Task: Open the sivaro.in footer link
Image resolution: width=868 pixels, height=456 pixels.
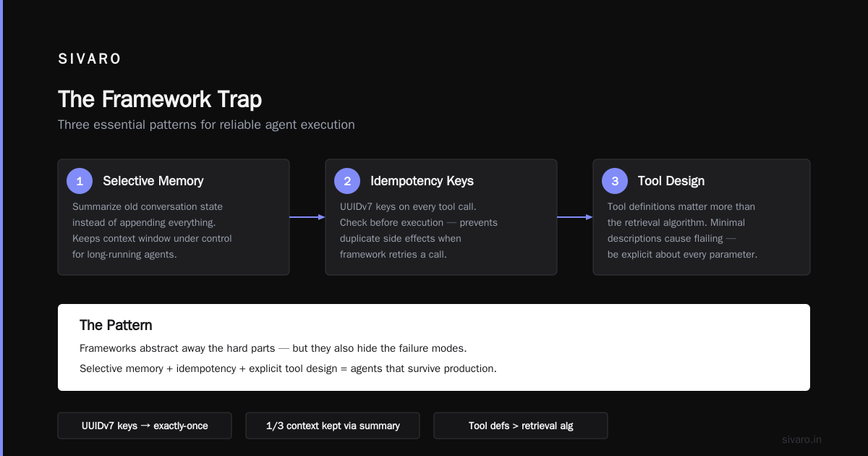Action: coord(802,439)
